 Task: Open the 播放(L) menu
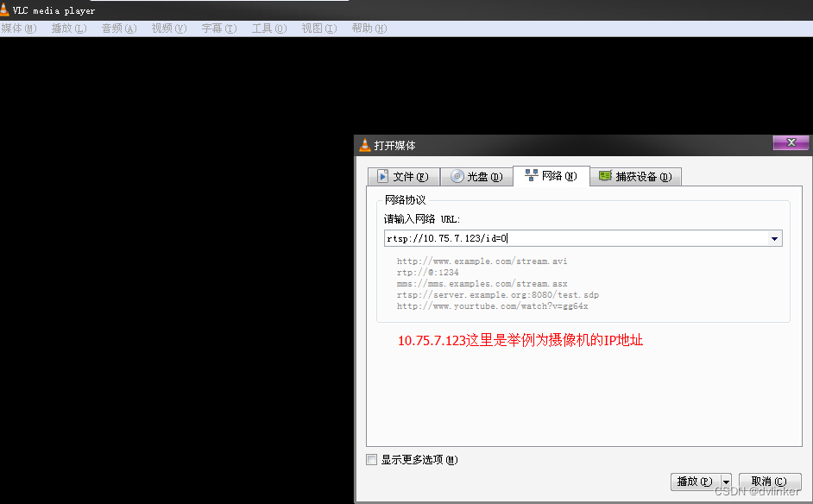click(69, 28)
